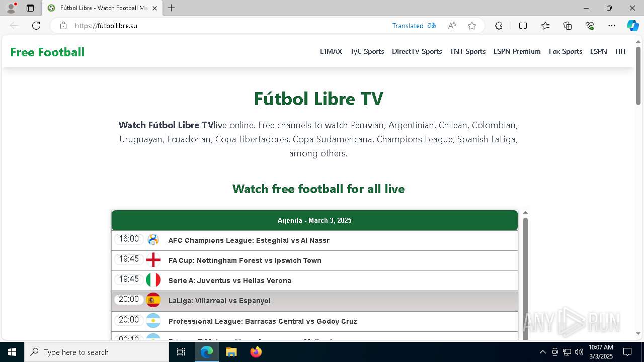
Task: Open volume control in tray
Action: click(x=579, y=352)
